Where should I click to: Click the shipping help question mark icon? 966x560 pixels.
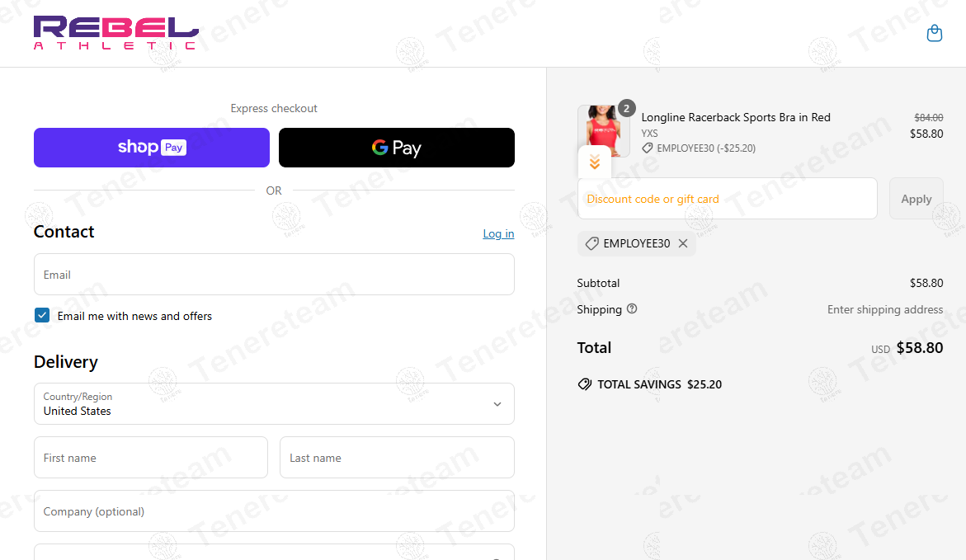pos(632,309)
